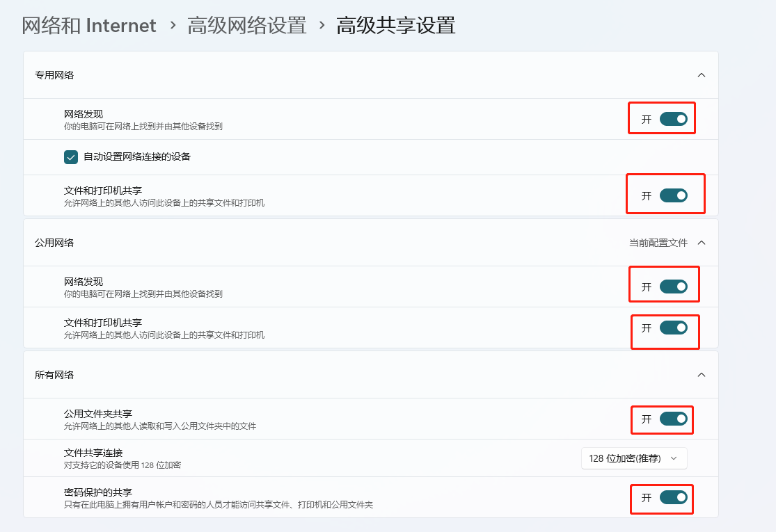
Task: Disable the 公用文件夹共享 switch
Action: point(673,419)
